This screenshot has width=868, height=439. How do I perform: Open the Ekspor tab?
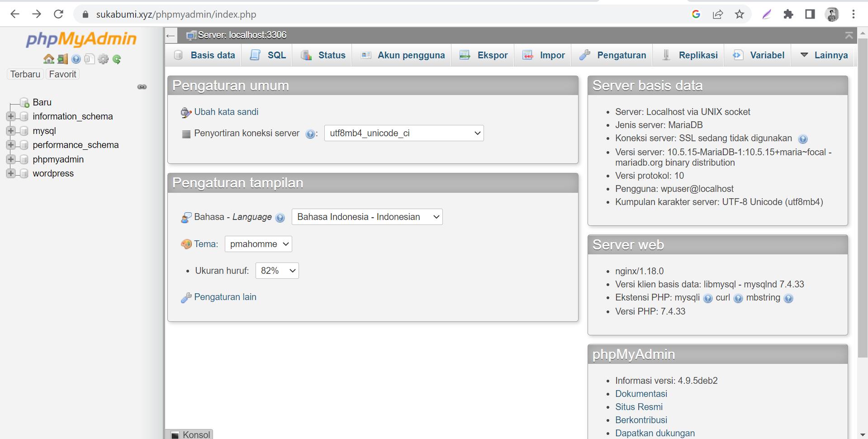(483, 55)
